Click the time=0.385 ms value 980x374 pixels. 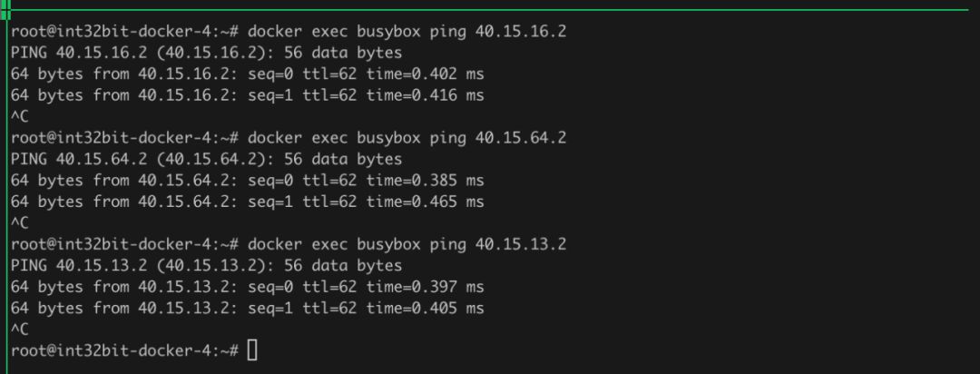[x=425, y=180]
